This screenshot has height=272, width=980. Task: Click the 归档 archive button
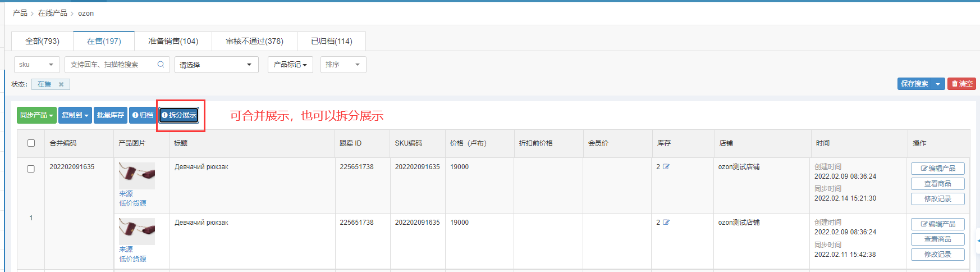pos(143,115)
